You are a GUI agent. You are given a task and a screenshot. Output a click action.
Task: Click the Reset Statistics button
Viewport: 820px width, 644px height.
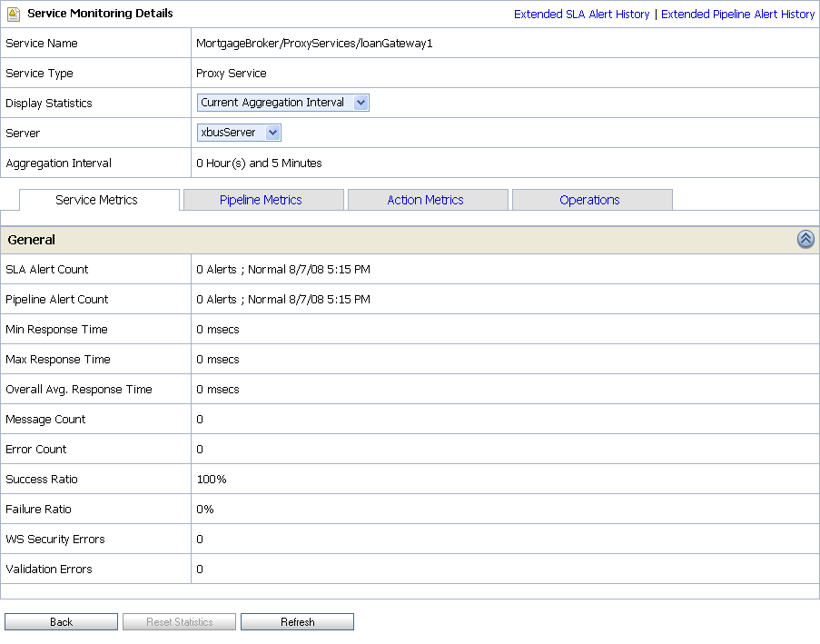(180, 622)
